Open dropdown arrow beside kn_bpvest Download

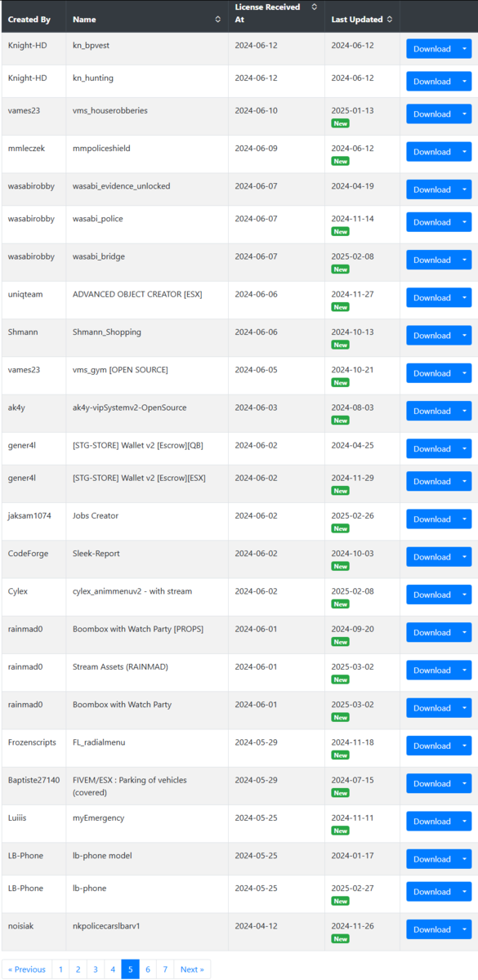tap(464, 49)
